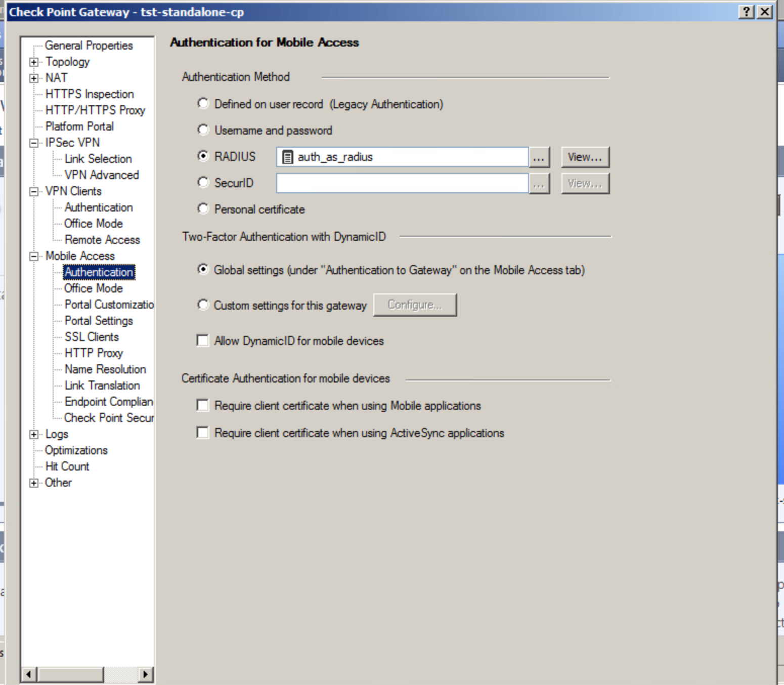The width and height of the screenshot is (784, 685).
Task: Select Authentication under VPN Clients
Action: click(x=99, y=207)
